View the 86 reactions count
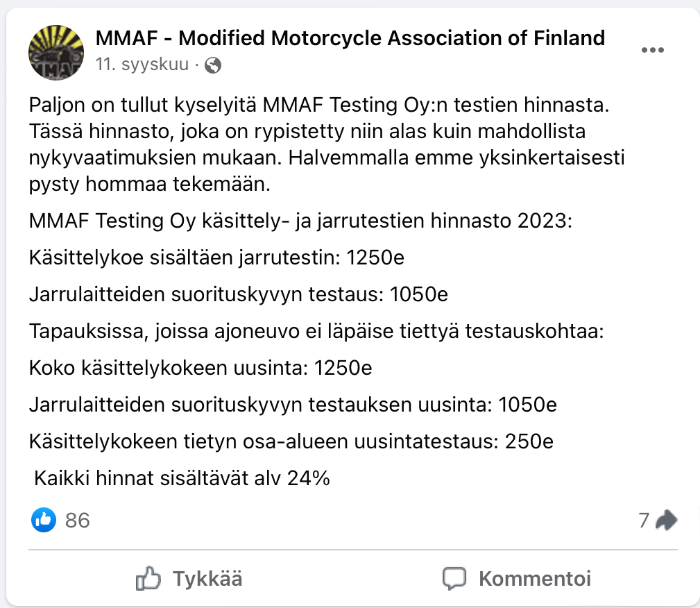700x608 pixels. [x=77, y=520]
